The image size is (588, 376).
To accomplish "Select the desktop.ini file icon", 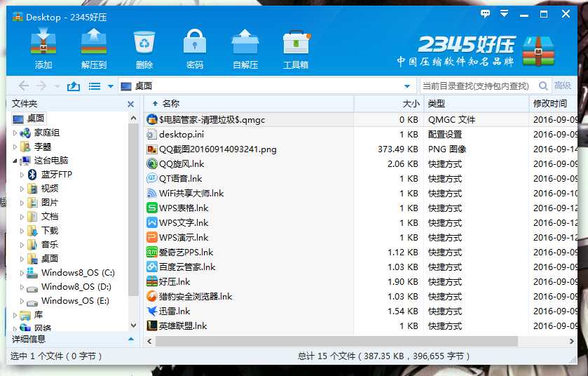I will pyautogui.click(x=151, y=135).
